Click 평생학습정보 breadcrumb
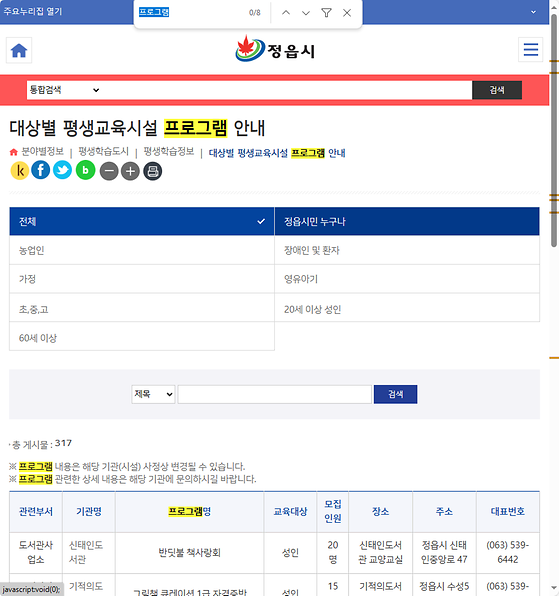Screen dimensions: 559x596 click(169, 151)
